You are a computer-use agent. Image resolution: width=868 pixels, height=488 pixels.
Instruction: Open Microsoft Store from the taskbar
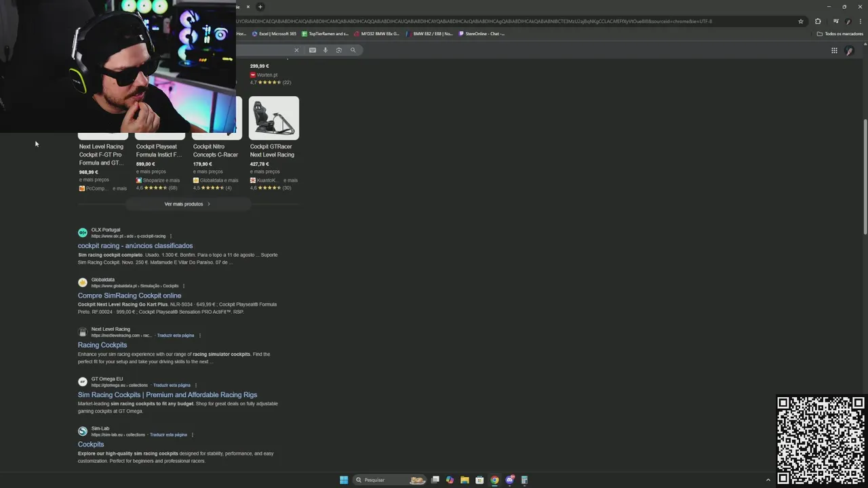tap(479, 480)
